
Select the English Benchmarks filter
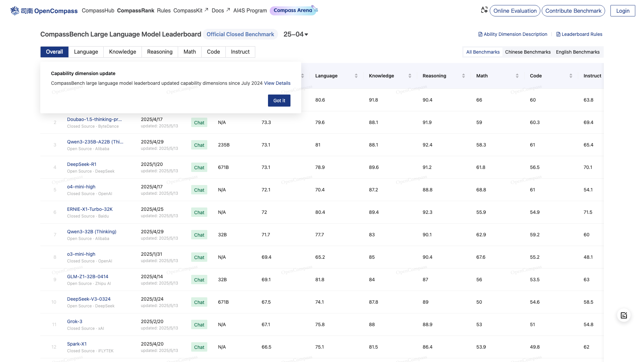tap(578, 52)
